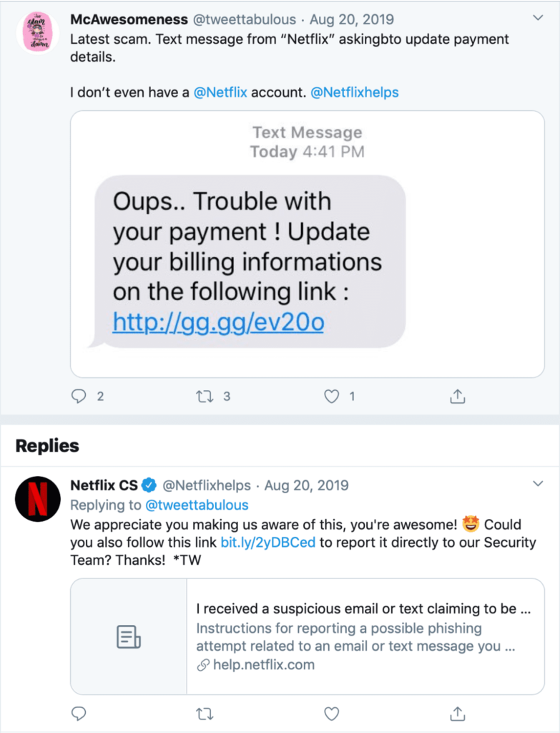The height and width of the screenshot is (733, 560).
Task: Share the McAwesomeness tweet
Action: (458, 396)
